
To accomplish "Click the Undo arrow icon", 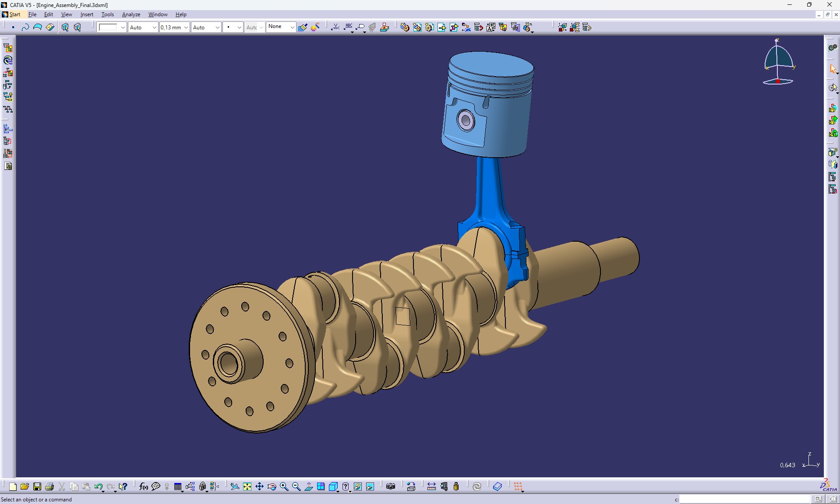I will coord(98,486).
